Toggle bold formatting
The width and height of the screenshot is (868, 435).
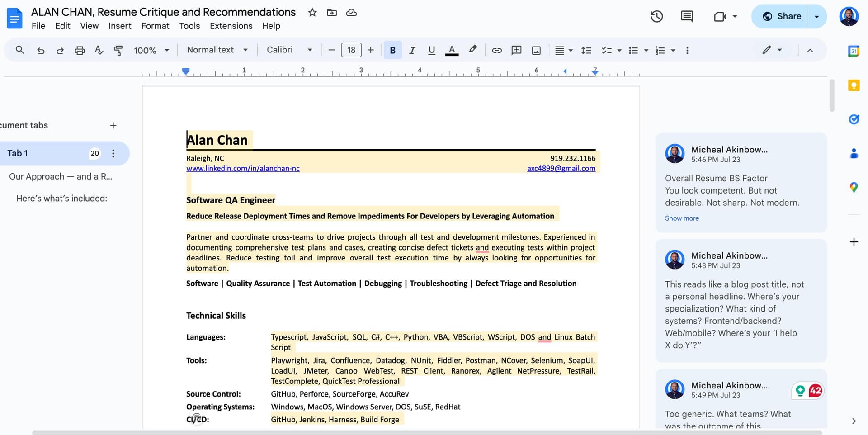click(392, 50)
